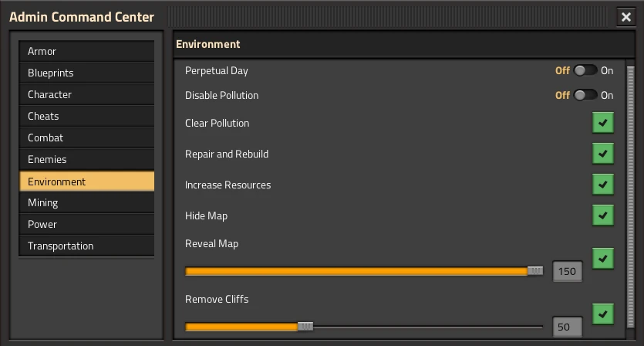Click the Reveal Map radius slider handle

pyautogui.click(x=535, y=271)
